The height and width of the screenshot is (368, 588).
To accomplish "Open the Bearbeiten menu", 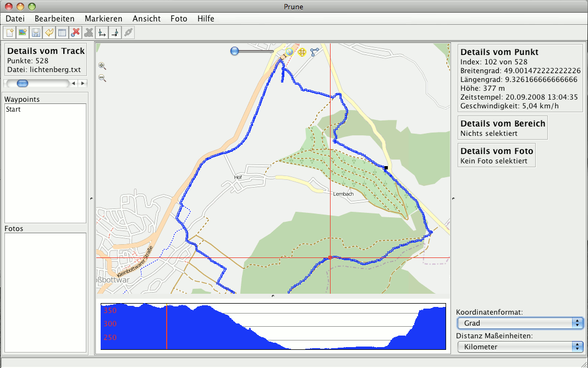I will coord(54,19).
